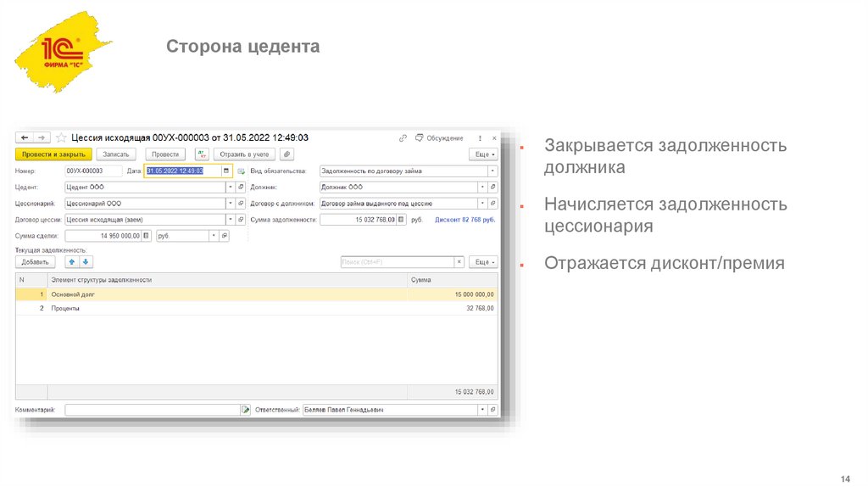
Task: Open Договор цессии record via open icon
Action: pyautogui.click(x=241, y=220)
